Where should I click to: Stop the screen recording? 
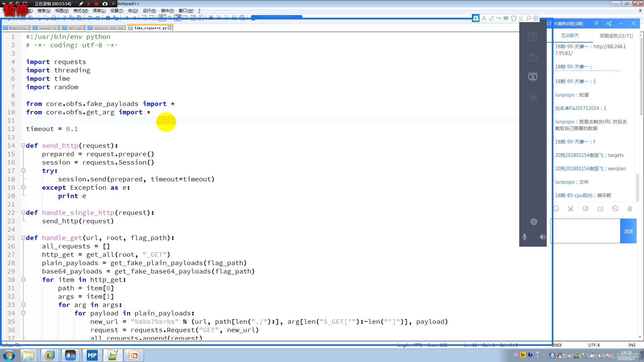(96, 4)
